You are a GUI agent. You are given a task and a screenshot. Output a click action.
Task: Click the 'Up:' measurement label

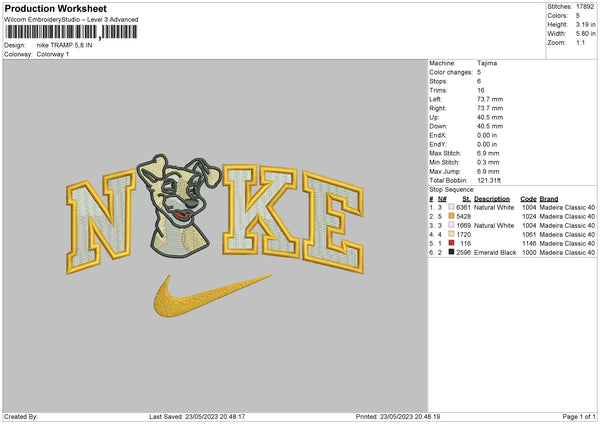[434, 117]
